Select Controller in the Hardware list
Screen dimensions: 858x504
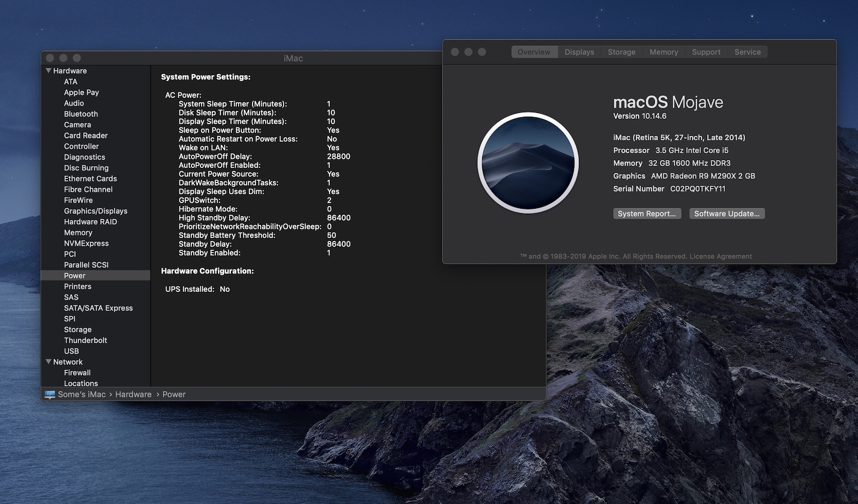point(81,146)
